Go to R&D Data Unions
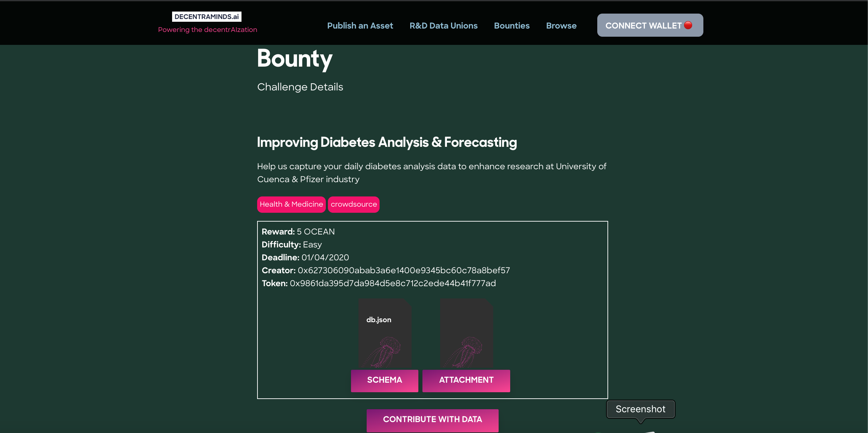Viewport: 868px width, 433px height. [444, 26]
